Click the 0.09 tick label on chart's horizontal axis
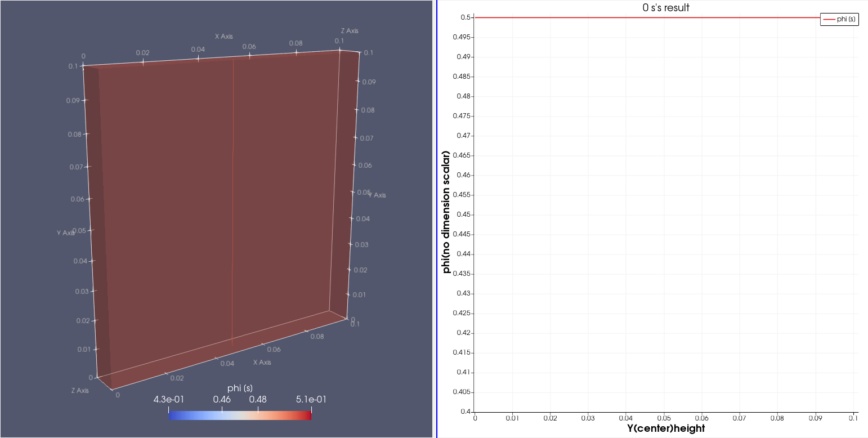868x438 pixels. point(816,418)
